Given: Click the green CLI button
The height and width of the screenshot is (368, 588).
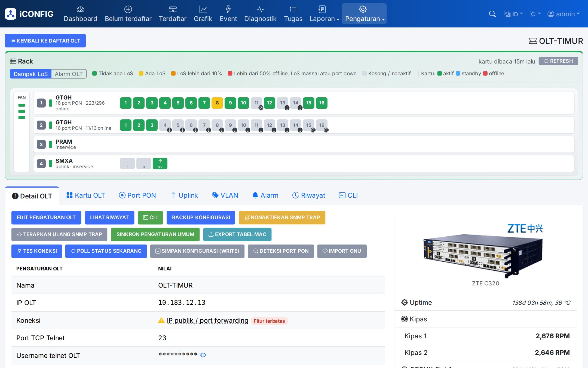Looking at the screenshot, I should (150, 218).
